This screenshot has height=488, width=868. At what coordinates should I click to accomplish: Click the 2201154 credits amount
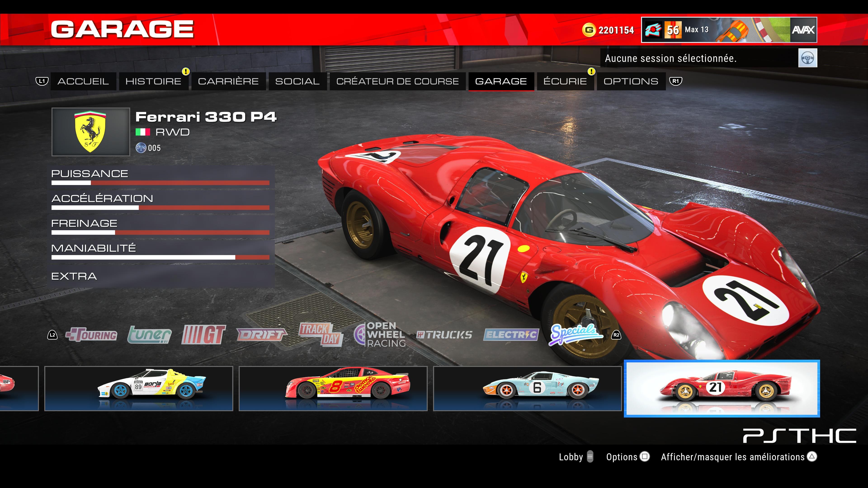pos(616,30)
